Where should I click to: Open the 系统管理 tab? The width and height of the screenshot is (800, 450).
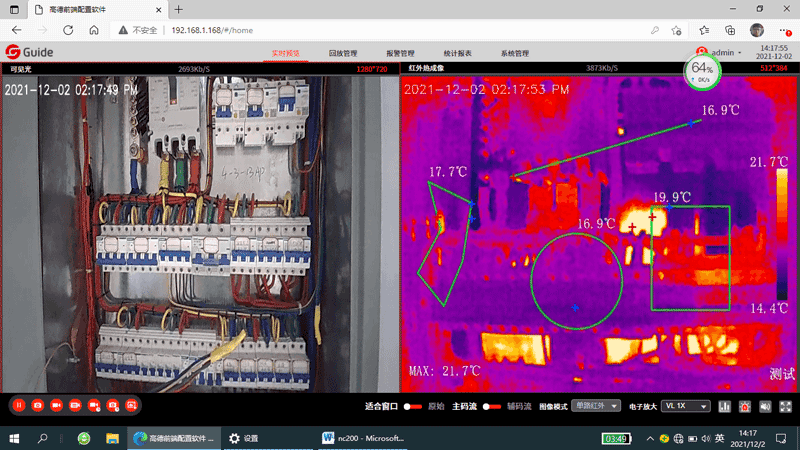515,52
